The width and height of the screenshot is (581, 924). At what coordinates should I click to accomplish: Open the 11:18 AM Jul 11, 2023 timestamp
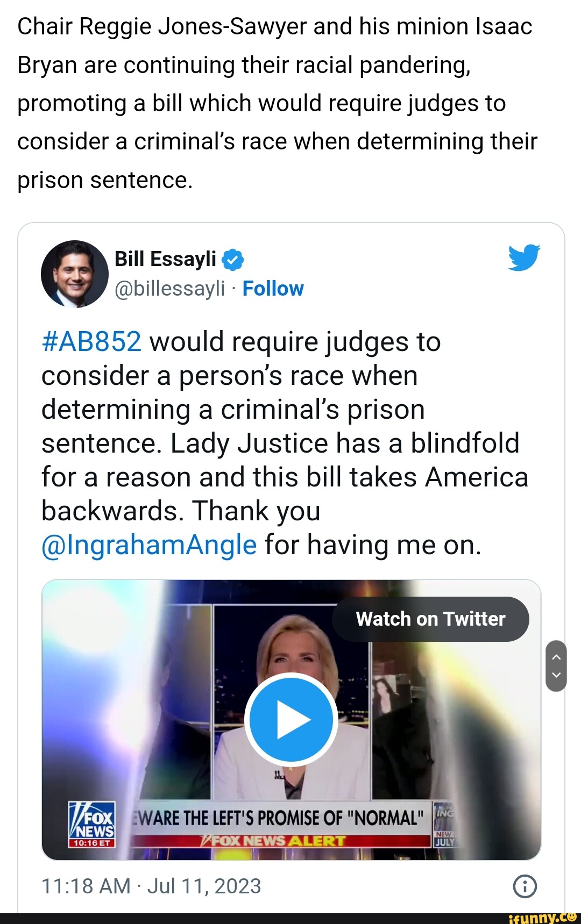[x=151, y=886]
